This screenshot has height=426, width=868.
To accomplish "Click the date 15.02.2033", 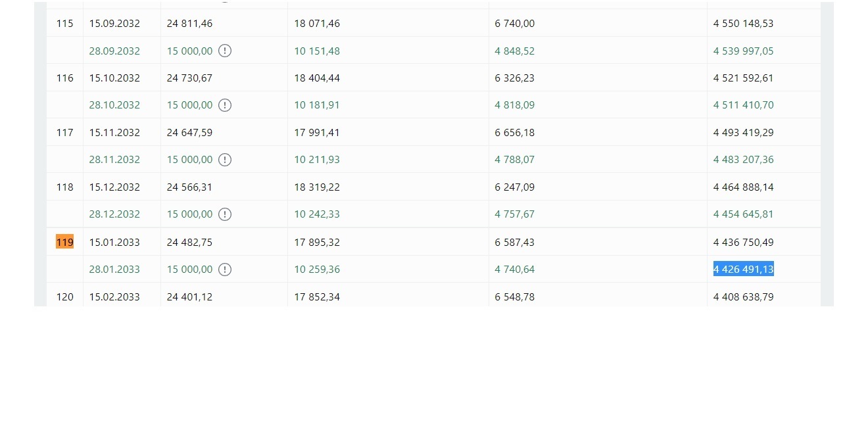I will pyautogui.click(x=114, y=297).
